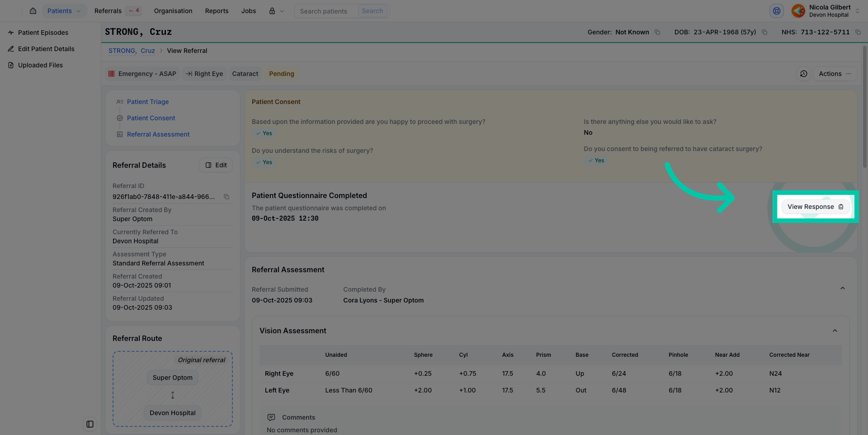Open the referral history clock icon
The height and width of the screenshot is (435, 868).
coord(803,74)
